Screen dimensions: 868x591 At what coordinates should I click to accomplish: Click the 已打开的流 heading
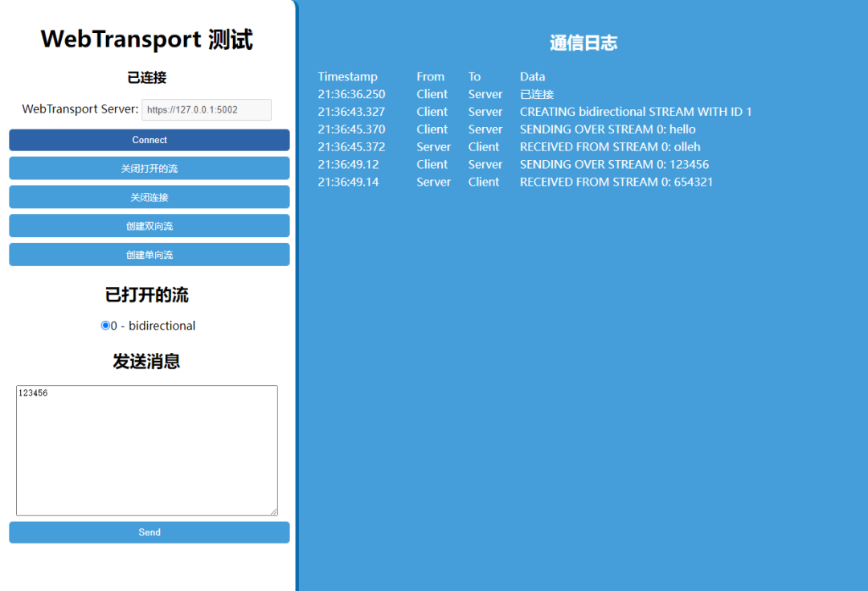point(148,295)
